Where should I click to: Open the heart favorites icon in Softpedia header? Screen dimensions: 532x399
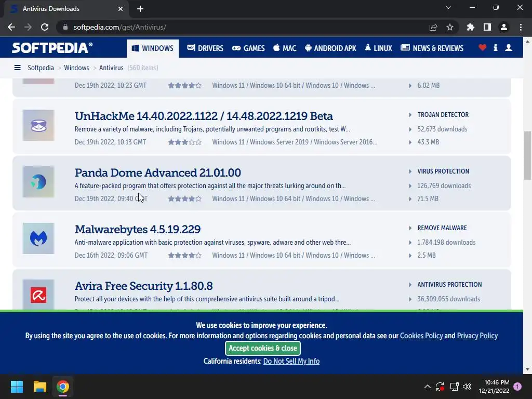pos(482,48)
